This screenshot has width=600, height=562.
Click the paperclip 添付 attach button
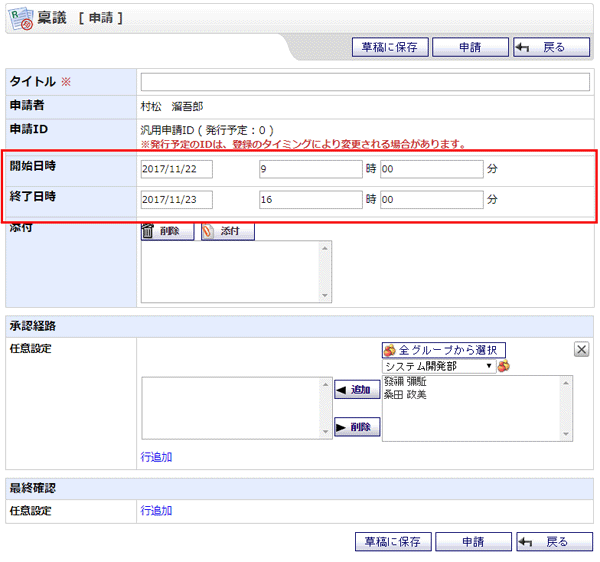pos(228,231)
